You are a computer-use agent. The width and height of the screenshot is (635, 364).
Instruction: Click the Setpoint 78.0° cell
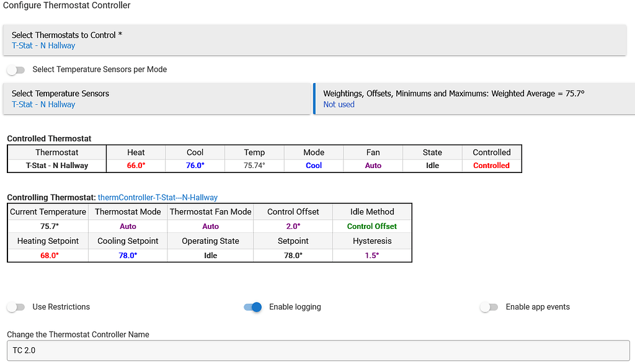293,255
